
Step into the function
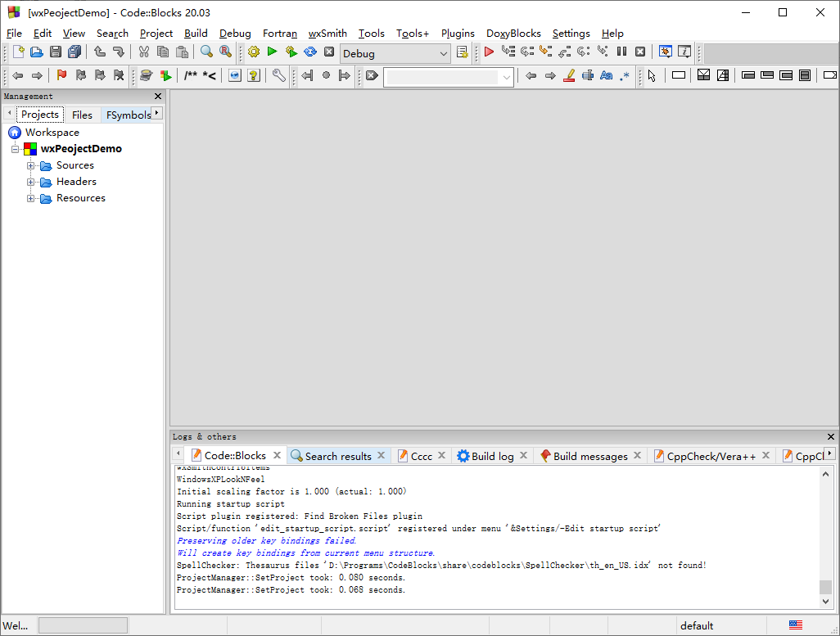tap(546, 52)
